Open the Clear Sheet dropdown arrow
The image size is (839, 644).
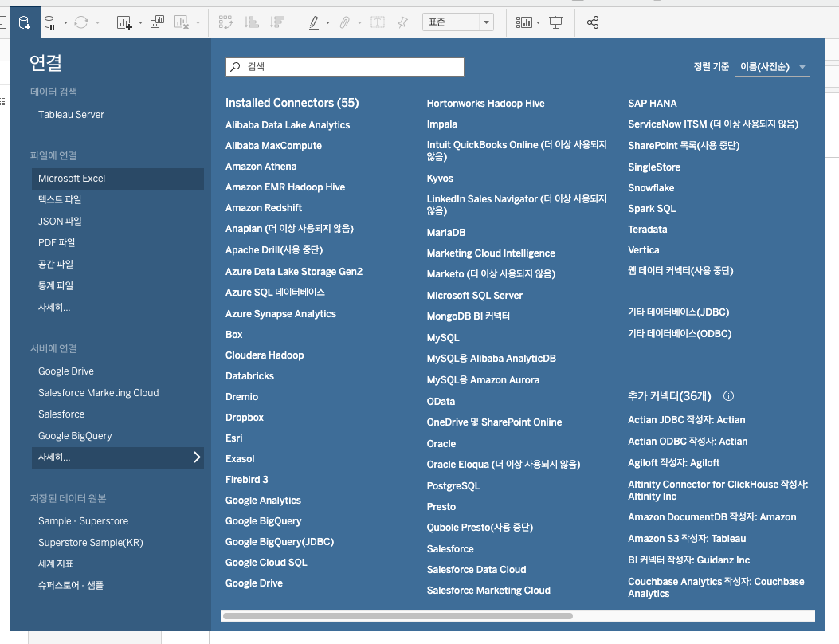point(198,22)
